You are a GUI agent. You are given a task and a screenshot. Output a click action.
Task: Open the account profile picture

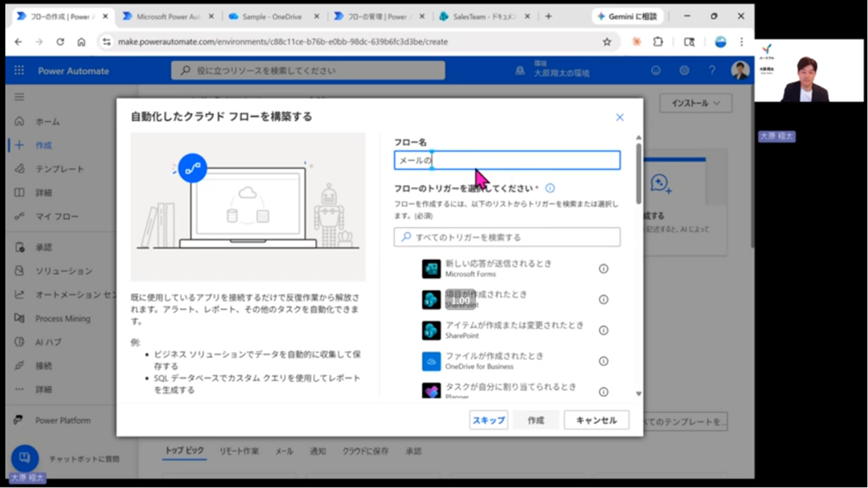(740, 71)
